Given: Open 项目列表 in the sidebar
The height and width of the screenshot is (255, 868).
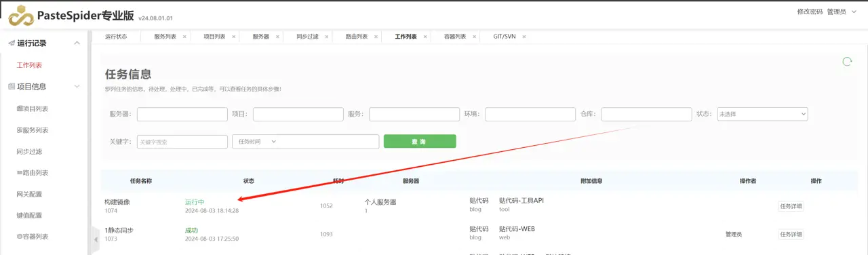Looking at the screenshot, I should point(32,109).
